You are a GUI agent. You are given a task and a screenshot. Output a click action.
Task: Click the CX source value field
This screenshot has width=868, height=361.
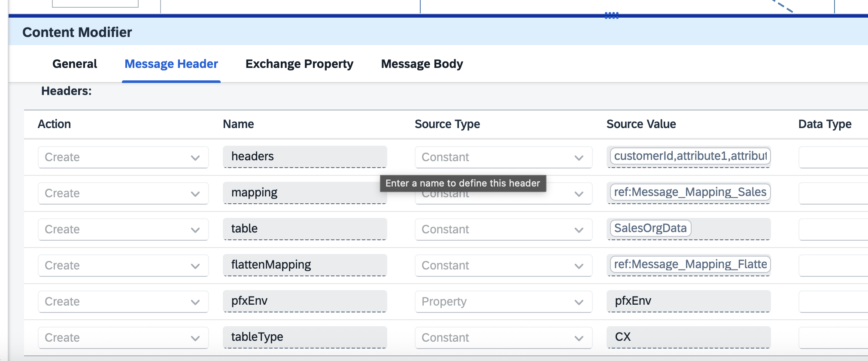pos(688,337)
